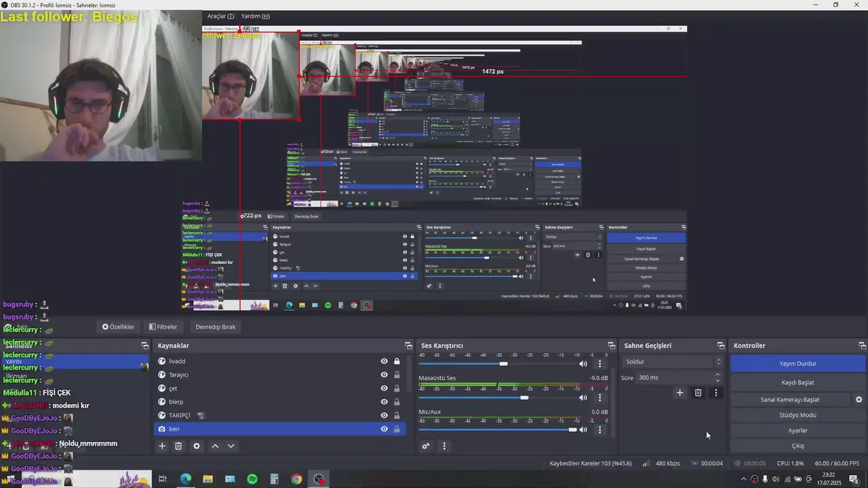Click Sanal Kamerayı Başlat
The image size is (868, 488).
(x=790, y=400)
